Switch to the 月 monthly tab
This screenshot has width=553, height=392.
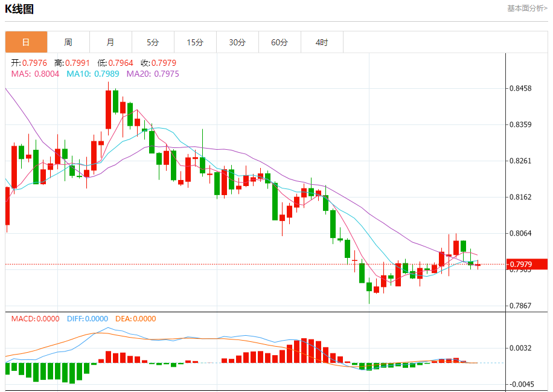pos(110,42)
